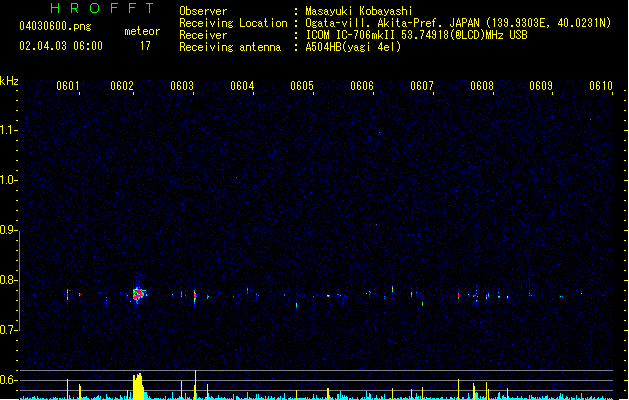Click the meteor count label
This screenshot has height=400, width=629.
coord(142,31)
